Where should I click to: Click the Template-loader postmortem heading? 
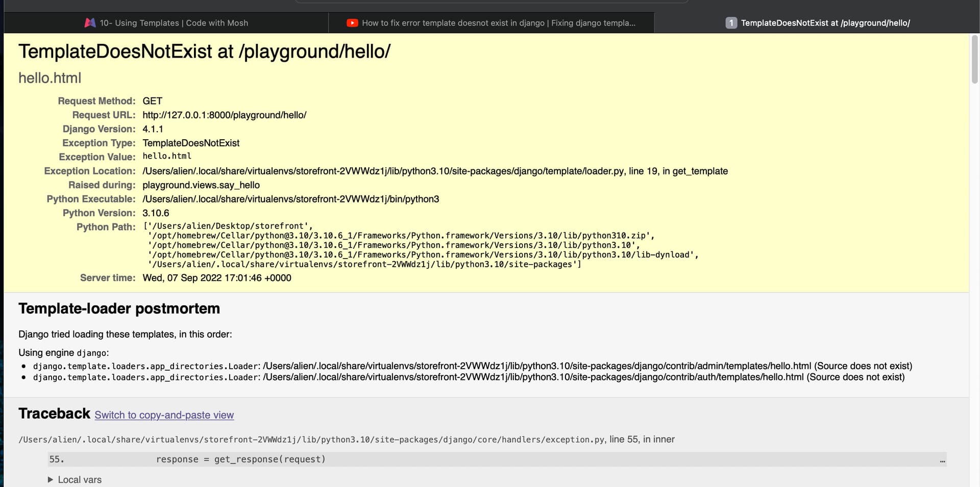[x=119, y=309]
